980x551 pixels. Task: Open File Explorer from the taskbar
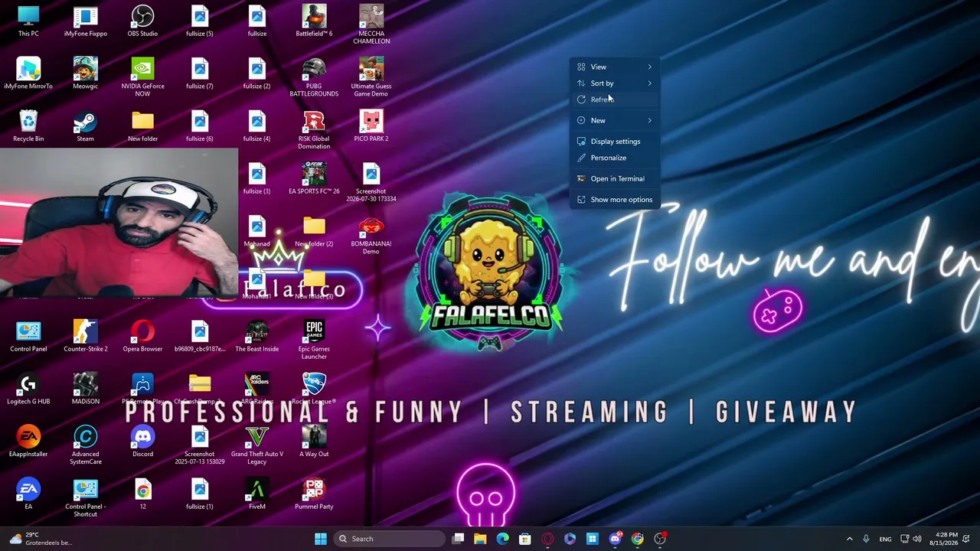click(480, 539)
